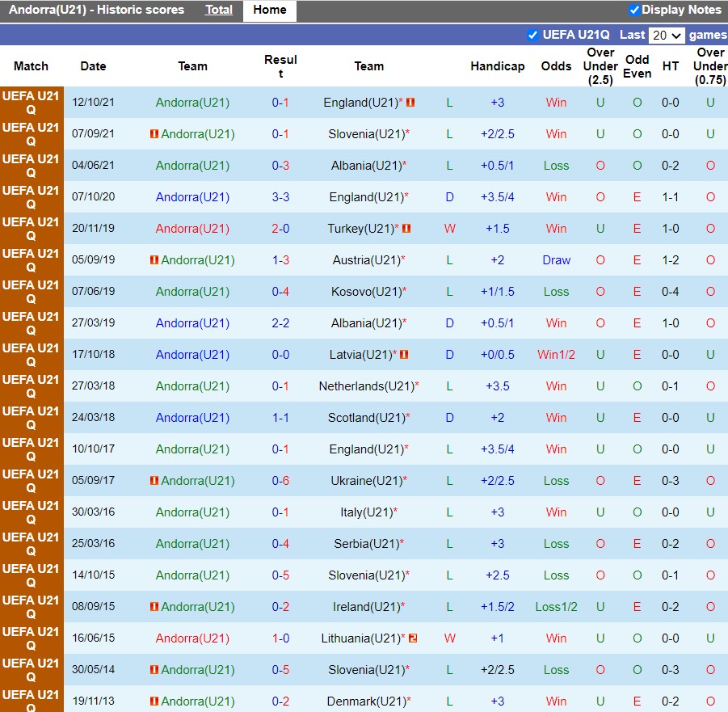This screenshot has height=712, width=728.
Task: Uncheck the Display Notes checkbox
Action: pos(634,11)
